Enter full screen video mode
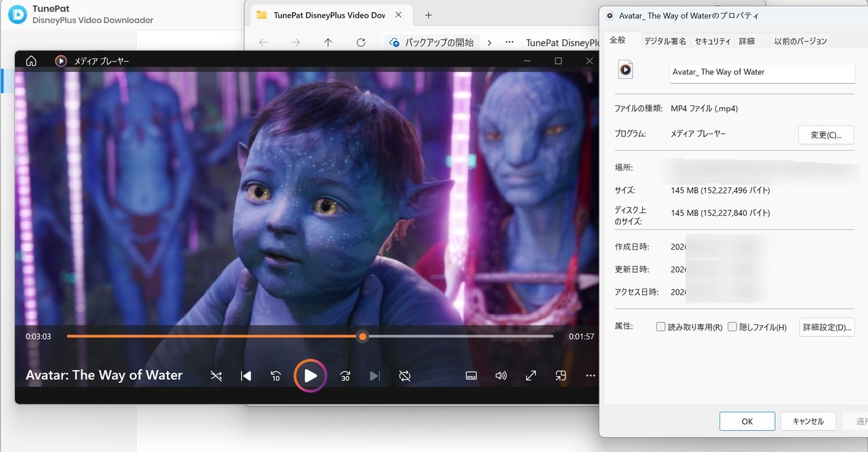 (531, 375)
